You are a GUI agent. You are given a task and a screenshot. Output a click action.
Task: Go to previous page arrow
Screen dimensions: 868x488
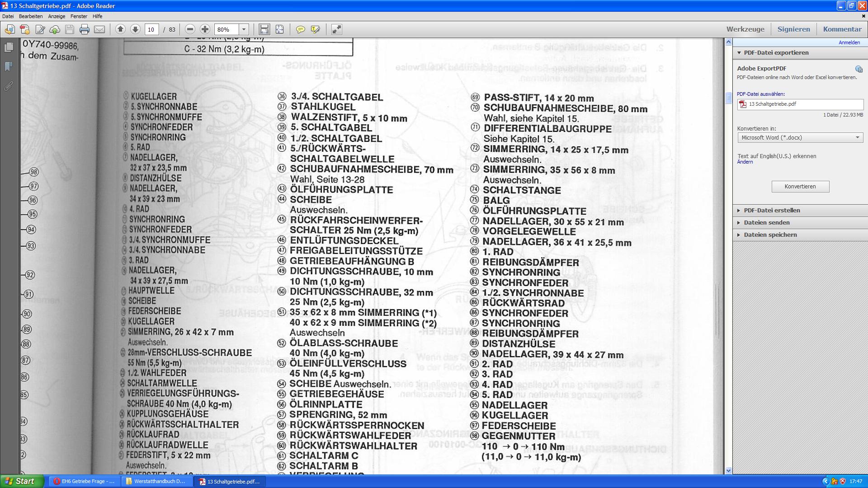[x=120, y=29]
